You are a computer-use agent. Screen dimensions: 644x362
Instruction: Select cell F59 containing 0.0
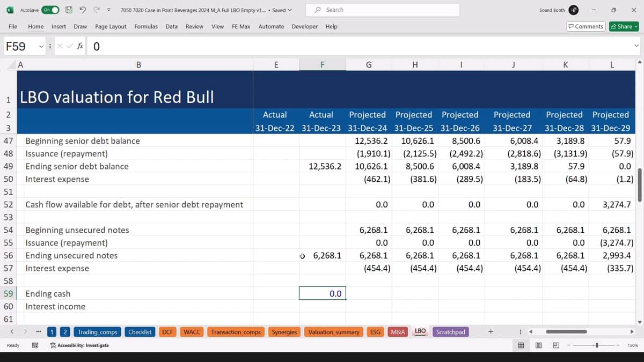[323, 294]
